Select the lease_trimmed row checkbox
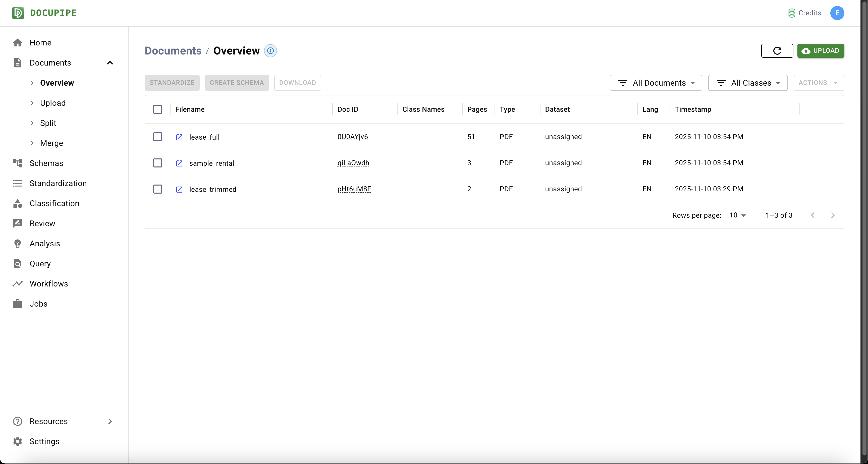This screenshot has width=868, height=464. (158, 189)
